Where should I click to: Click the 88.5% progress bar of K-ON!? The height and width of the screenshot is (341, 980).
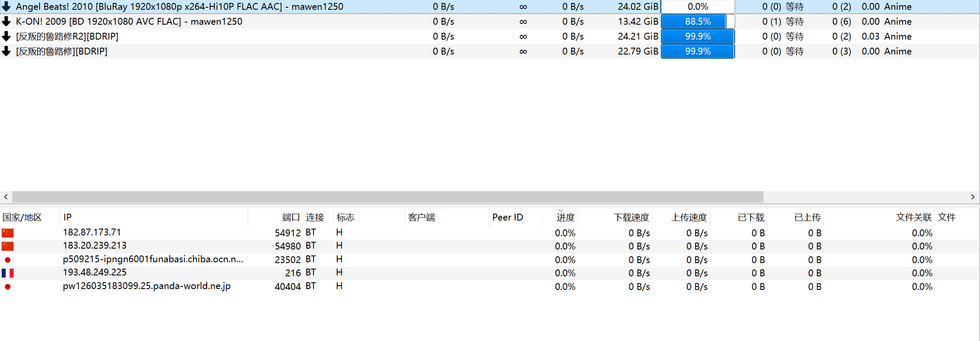698,21
